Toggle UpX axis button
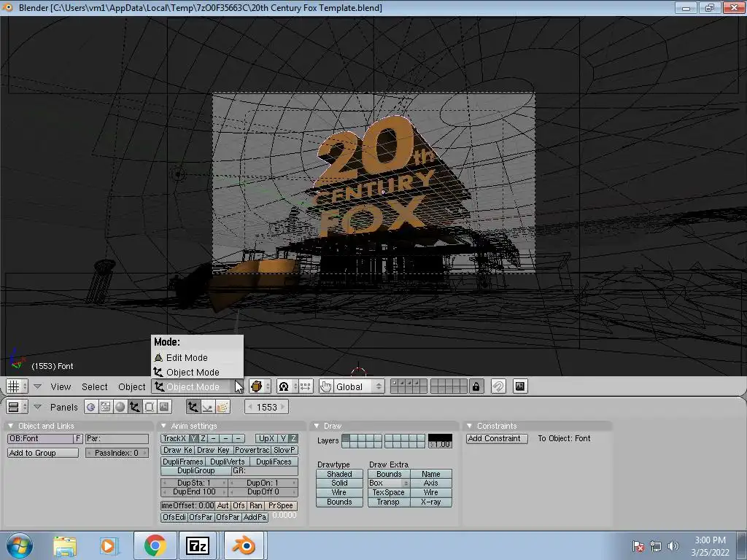747x560 pixels. point(266,438)
